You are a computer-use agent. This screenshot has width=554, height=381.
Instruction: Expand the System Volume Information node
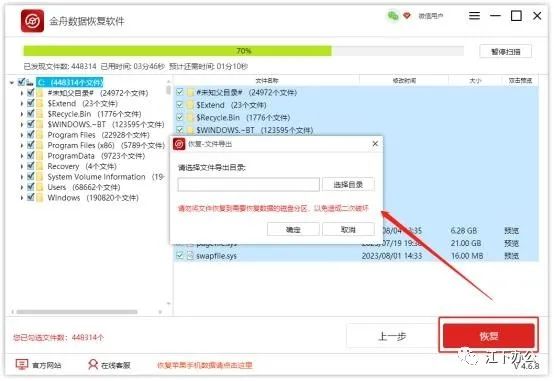(22, 177)
